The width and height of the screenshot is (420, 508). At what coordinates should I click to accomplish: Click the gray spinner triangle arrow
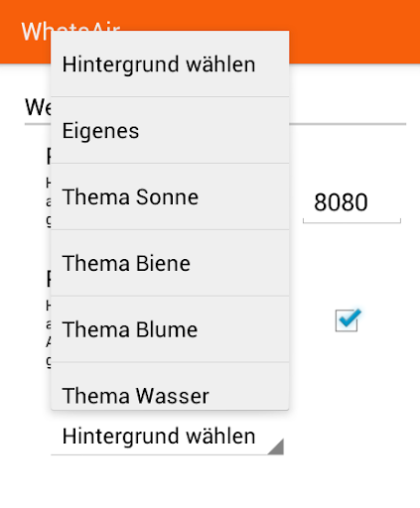[276, 446]
